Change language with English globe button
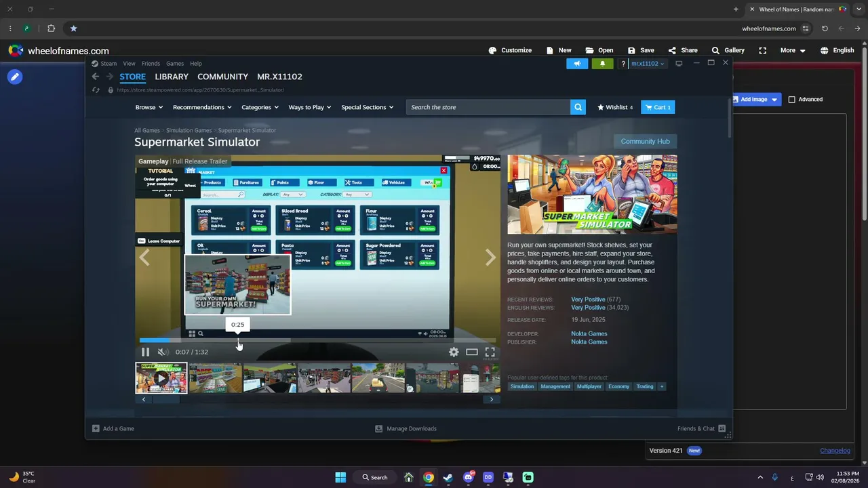The image size is (868, 488). pos(837,50)
